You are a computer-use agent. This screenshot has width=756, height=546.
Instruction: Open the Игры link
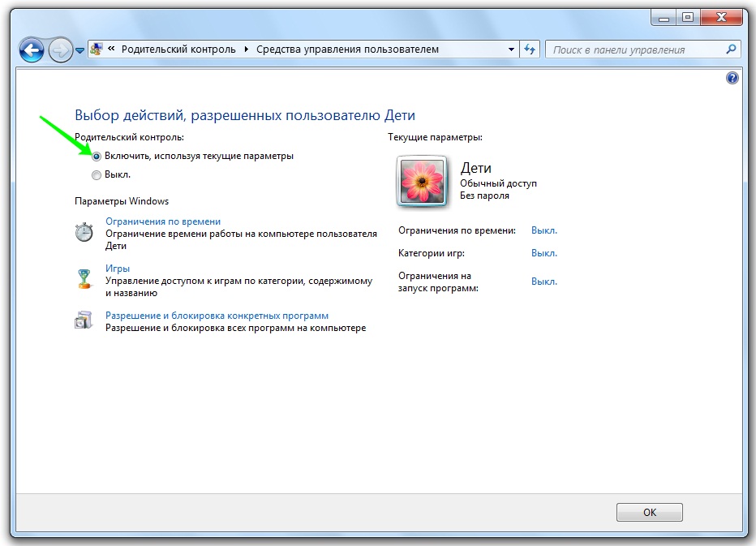tap(118, 269)
